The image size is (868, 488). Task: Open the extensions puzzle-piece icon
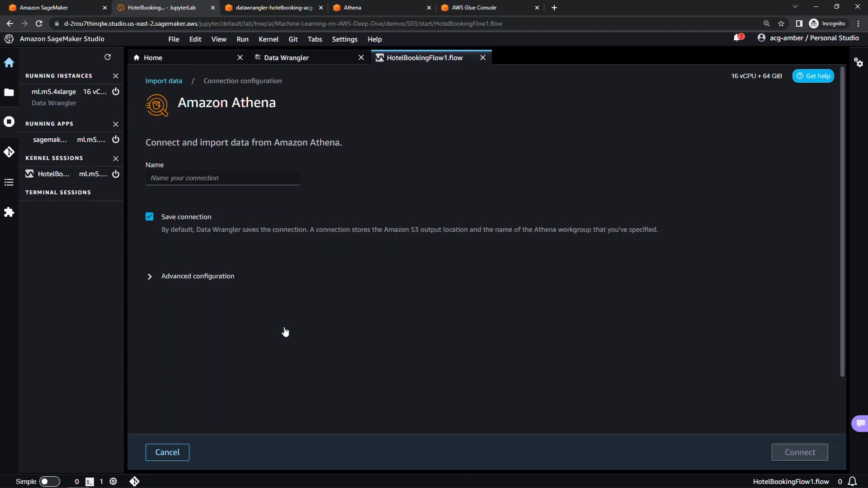[x=9, y=212]
